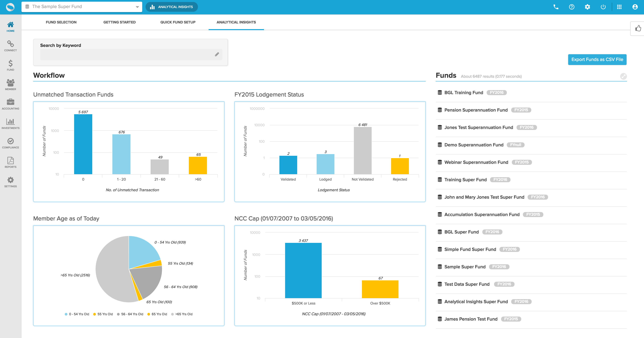The image size is (644, 338).
Task: Expand the Funds results panel
Action: point(623,76)
